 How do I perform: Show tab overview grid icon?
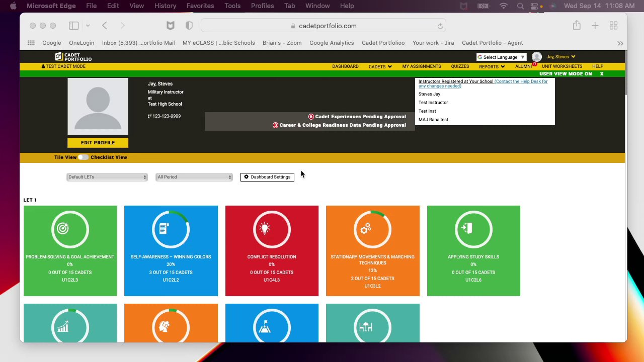pos(613,26)
